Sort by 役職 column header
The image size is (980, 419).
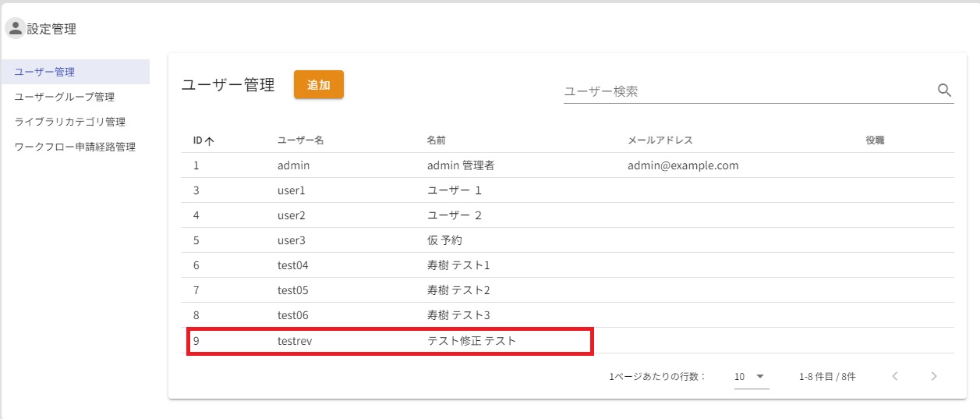click(x=874, y=140)
